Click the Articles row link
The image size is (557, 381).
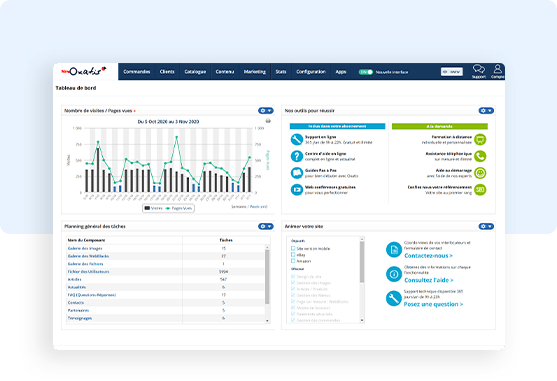pos(74,279)
